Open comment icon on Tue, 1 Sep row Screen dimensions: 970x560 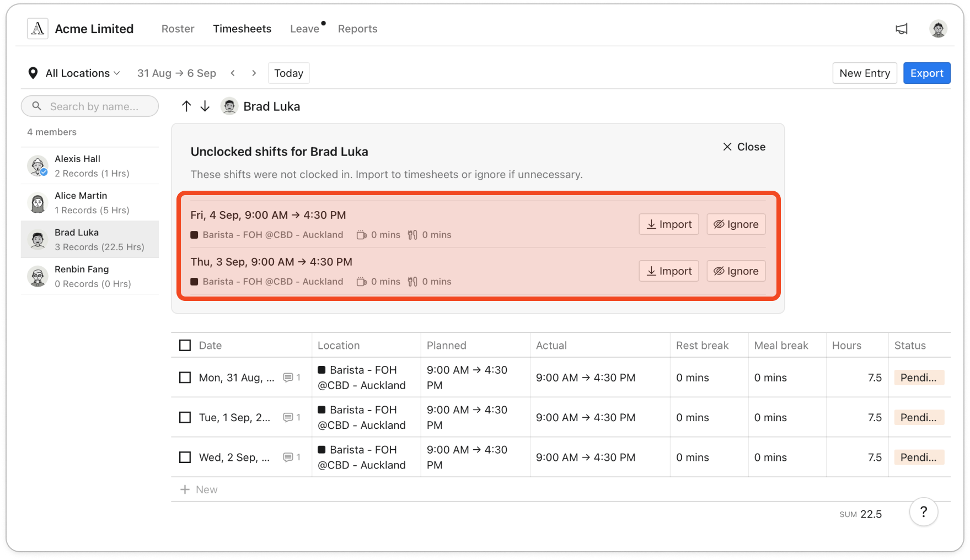[x=288, y=417]
